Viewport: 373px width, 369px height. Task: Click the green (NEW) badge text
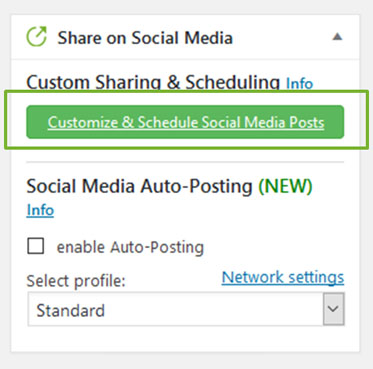pos(285,186)
